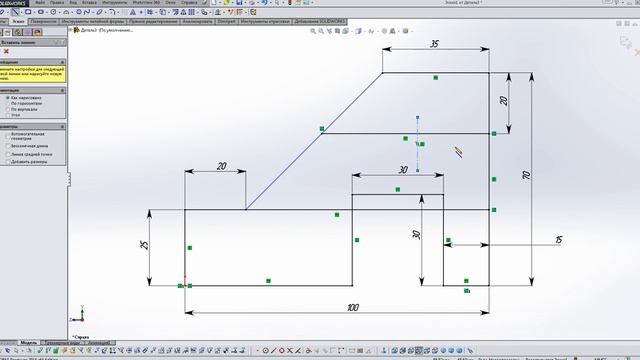
Task: Click Zoom to Fit in view toolbar
Action: [313, 31]
